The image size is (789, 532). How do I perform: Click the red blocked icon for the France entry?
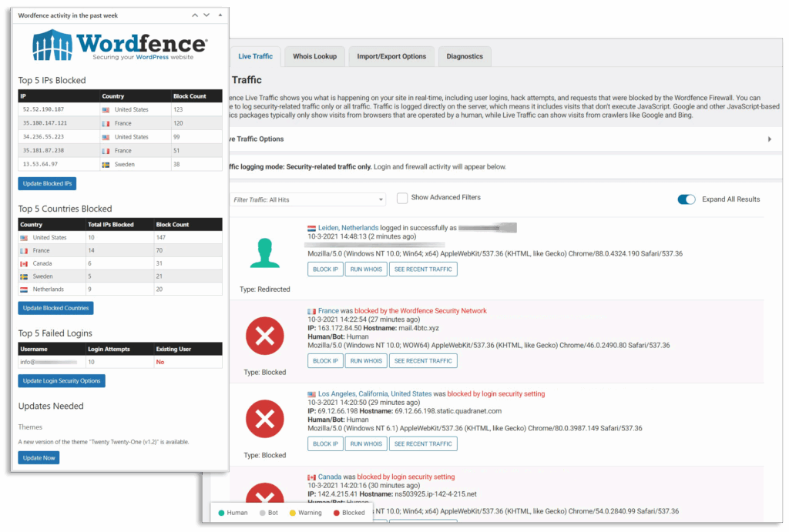[264, 336]
